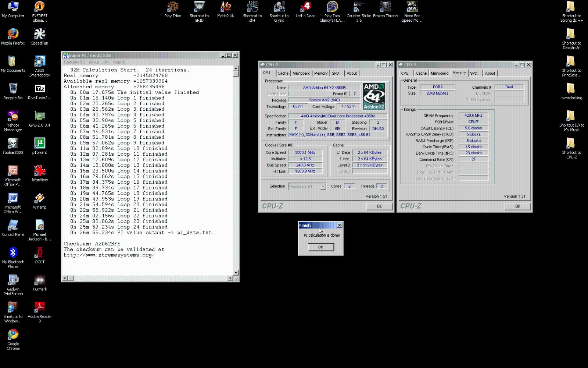The height and width of the screenshot is (368, 588).
Task: Open Help menu in Super PI
Action: [119, 62]
